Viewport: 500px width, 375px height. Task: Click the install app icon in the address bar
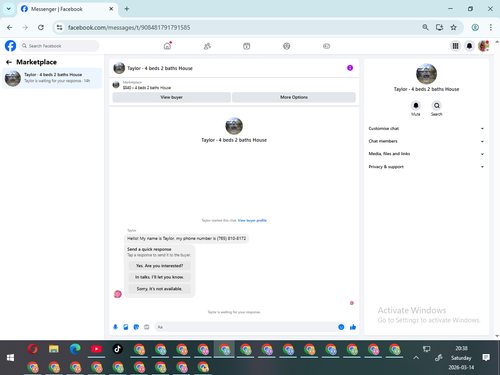click(439, 27)
